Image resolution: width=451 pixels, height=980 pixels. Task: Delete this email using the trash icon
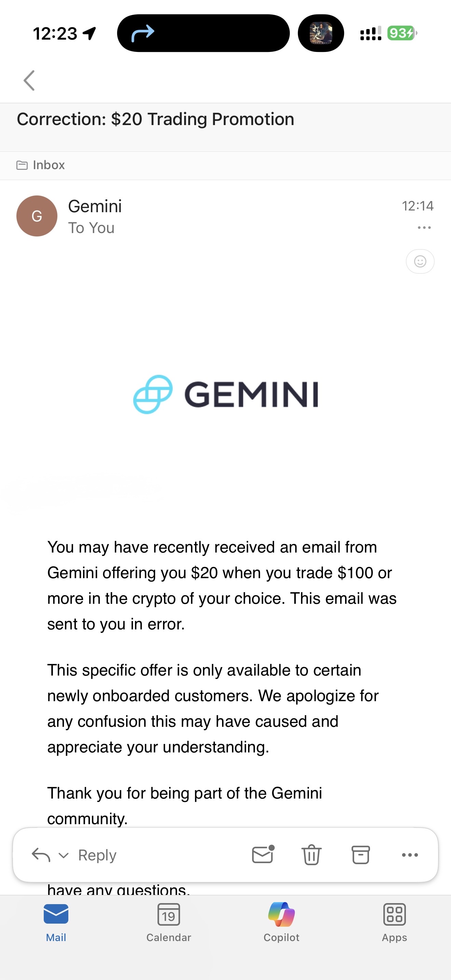click(x=311, y=855)
